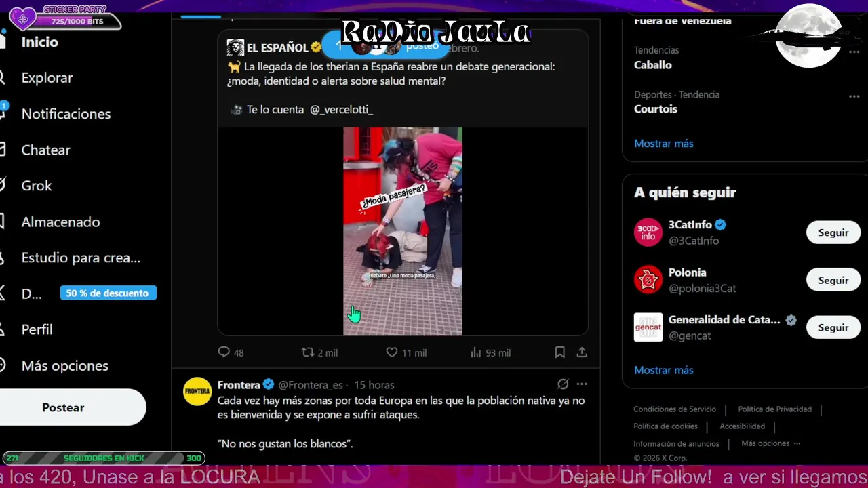Image resolution: width=868 pixels, height=488 pixels.
Task: Click the Postear button
Action: tap(63, 407)
